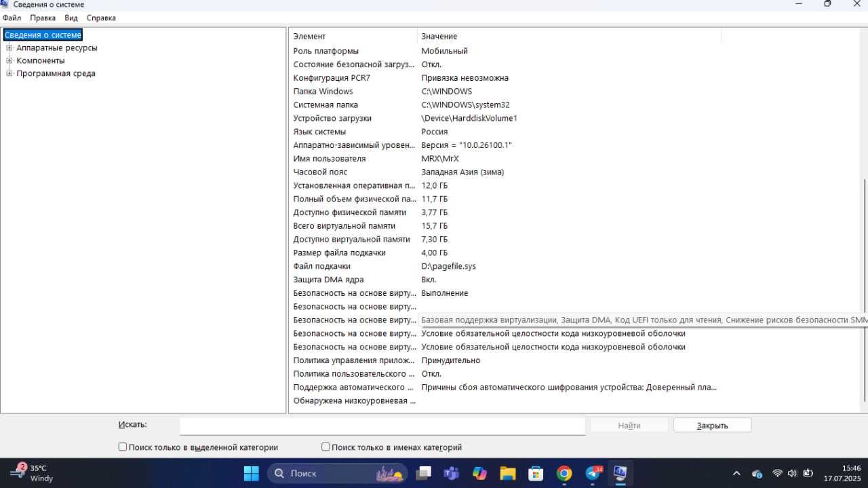Select the Доступно физической памяти row

coord(505,212)
